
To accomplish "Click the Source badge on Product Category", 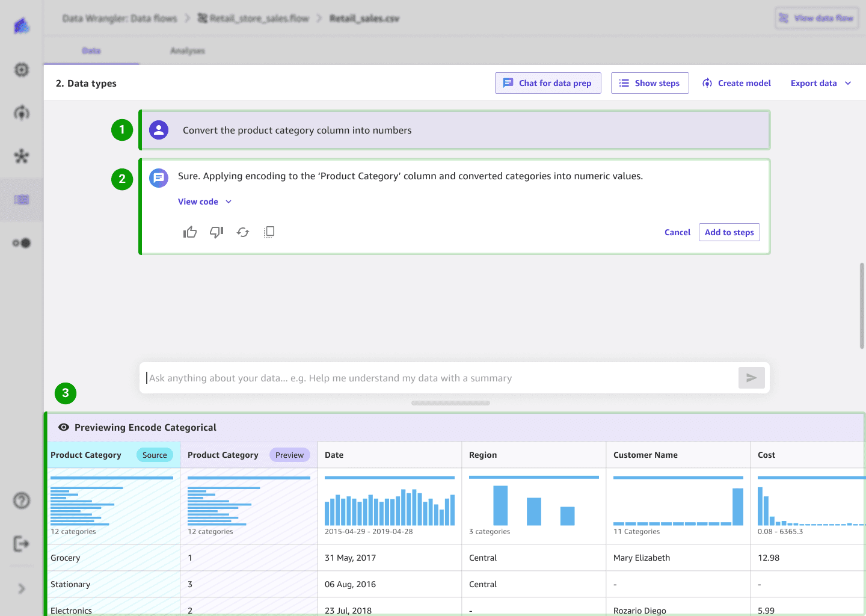I will (155, 455).
